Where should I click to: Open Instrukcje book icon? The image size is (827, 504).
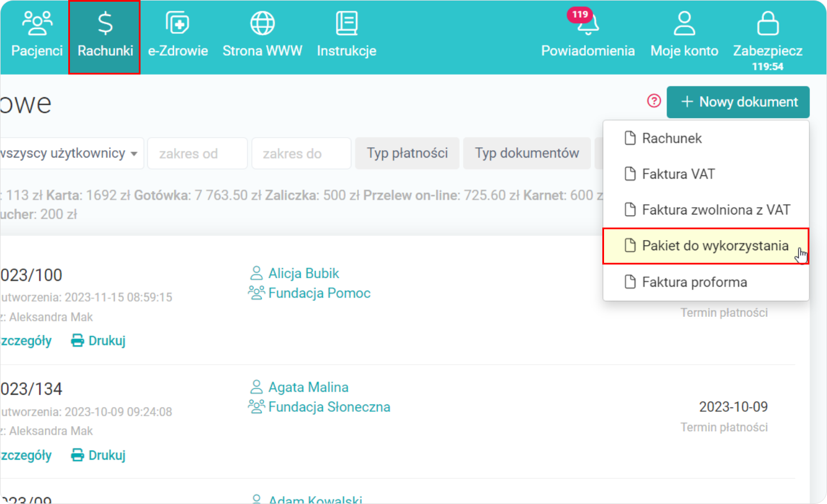coord(346,23)
